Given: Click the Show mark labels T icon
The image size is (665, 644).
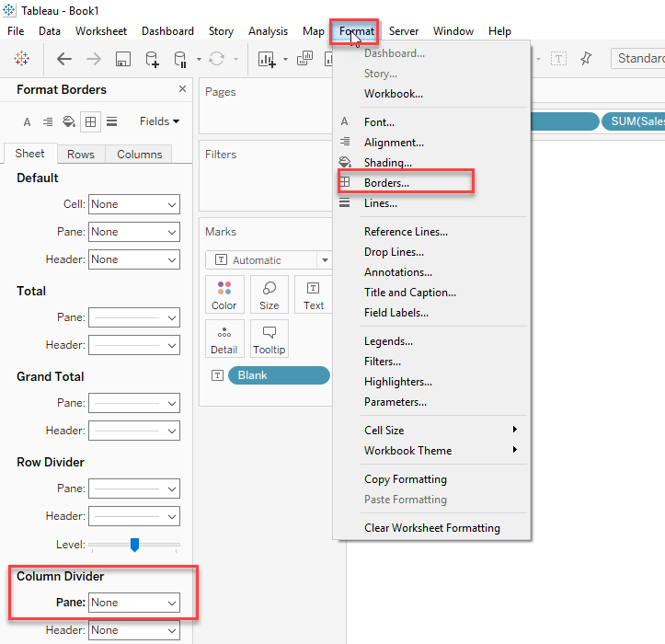Looking at the screenshot, I should [558, 59].
